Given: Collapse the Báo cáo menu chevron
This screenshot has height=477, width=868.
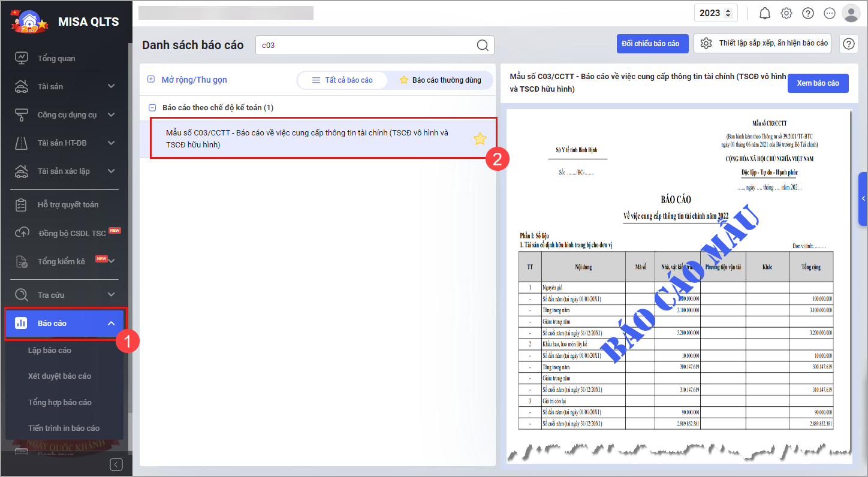Looking at the screenshot, I should click(111, 323).
